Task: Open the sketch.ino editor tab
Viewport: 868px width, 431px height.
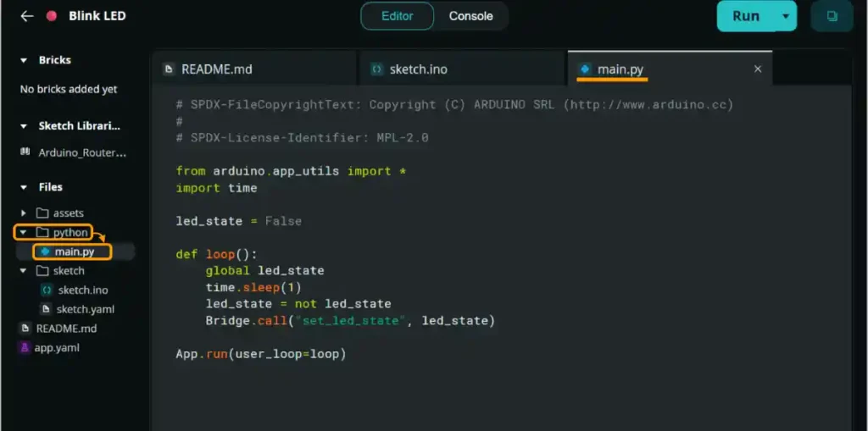Action: click(463, 69)
